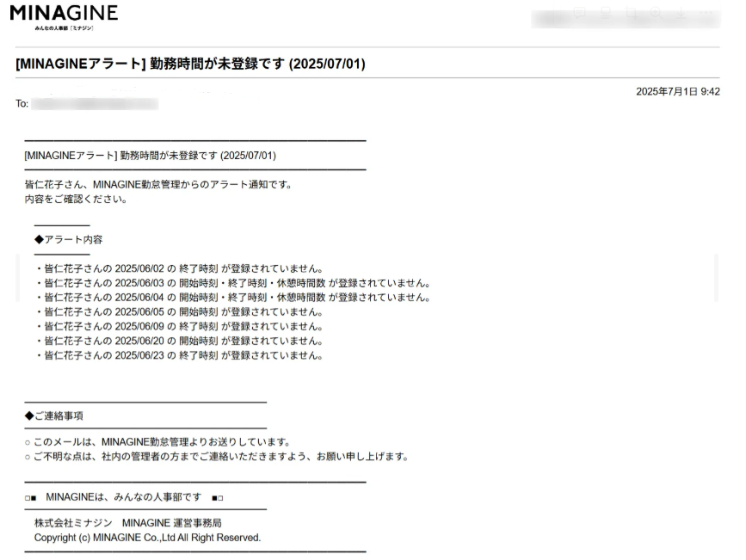Image resolution: width=746 pixels, height=560 pixels.
Task: Click the MINAGINE logo at the top
Action: point(64,17)
